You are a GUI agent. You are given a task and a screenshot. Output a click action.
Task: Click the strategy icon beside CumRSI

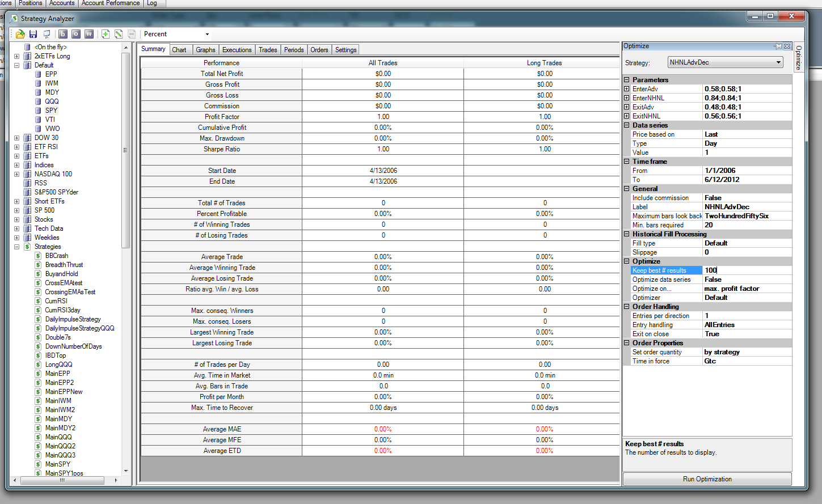pos(38,301)
